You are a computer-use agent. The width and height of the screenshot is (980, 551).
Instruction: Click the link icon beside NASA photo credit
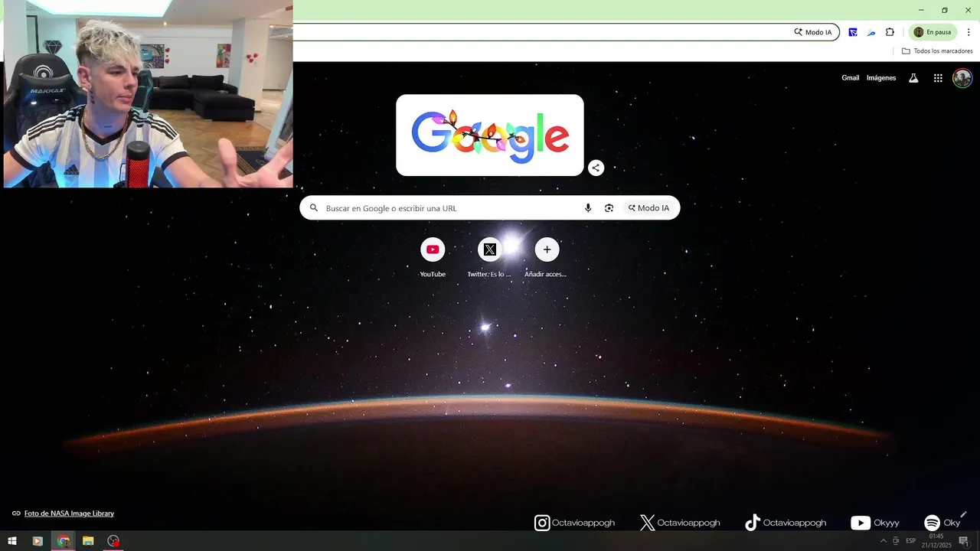pyautogui.click(x=16, y=514)
